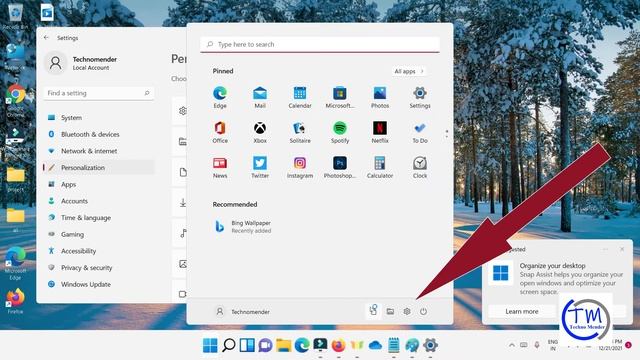Open Accounts settings category
Viewport: 640px width, 360px height.
[98, 201]
